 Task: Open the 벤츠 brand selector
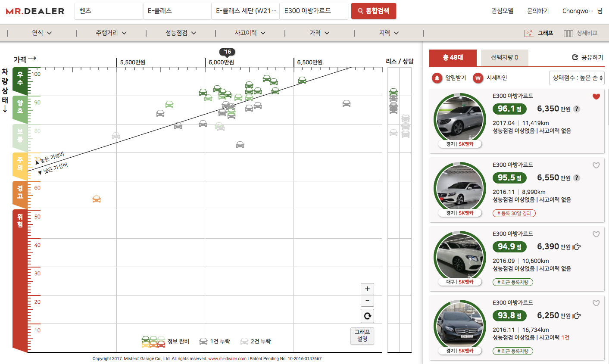coord(109,11)
